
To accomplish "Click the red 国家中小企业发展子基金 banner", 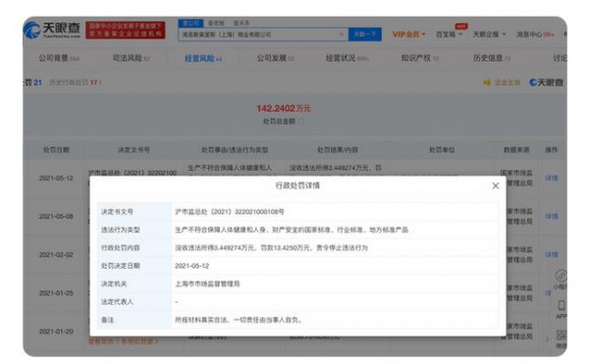I will tap(126, 30).
